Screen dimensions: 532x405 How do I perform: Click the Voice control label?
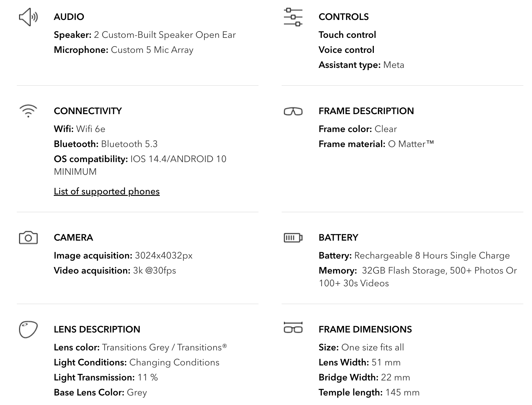346,50
